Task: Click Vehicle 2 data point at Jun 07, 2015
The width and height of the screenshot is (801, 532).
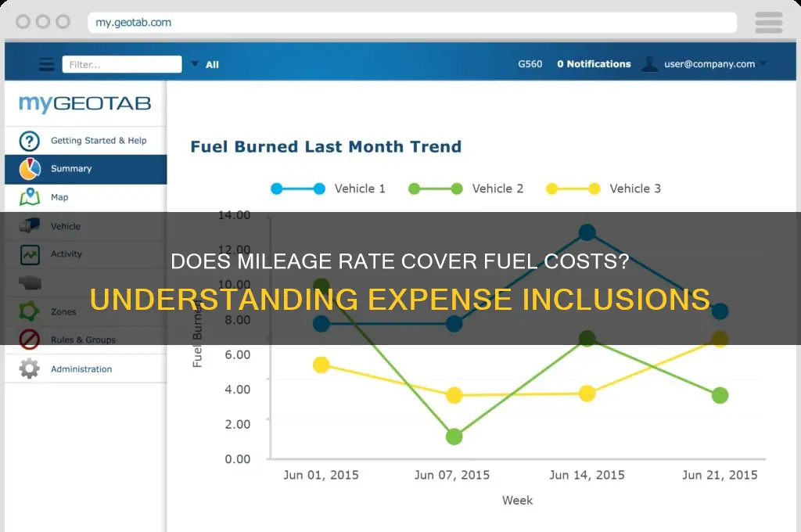Action: pyautogui.click(x=454, y=437)
